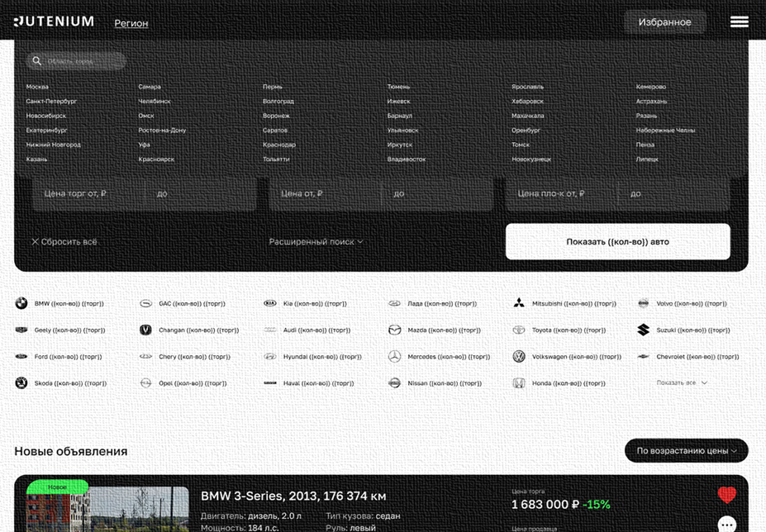
Task: Select region Кемерово
Action: 650,87
